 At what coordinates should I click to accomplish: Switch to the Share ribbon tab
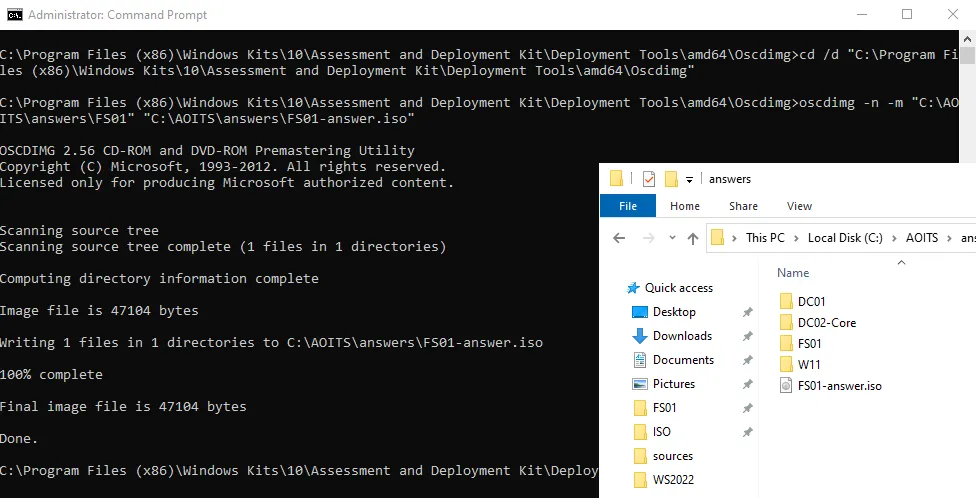[x=743, y=206]
